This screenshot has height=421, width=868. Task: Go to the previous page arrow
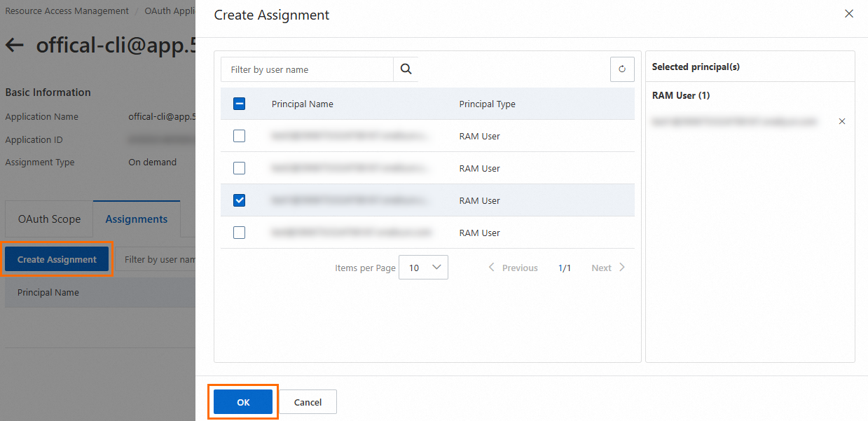[x=492, y=268]
